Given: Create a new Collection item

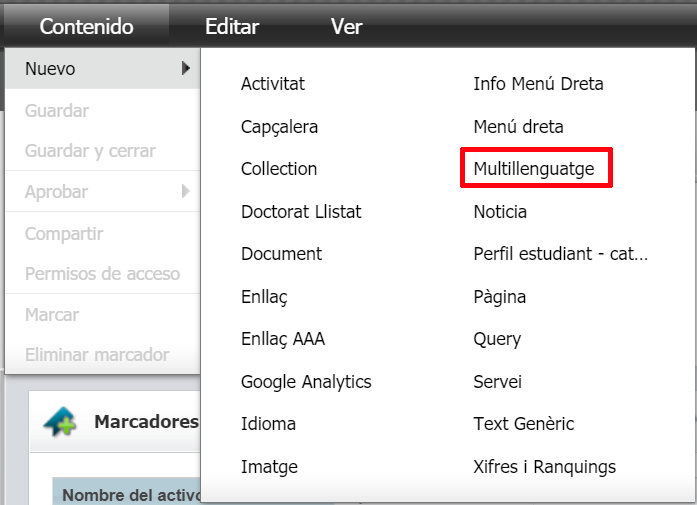Looking at the screenshot, I should (x=279, y=169).
